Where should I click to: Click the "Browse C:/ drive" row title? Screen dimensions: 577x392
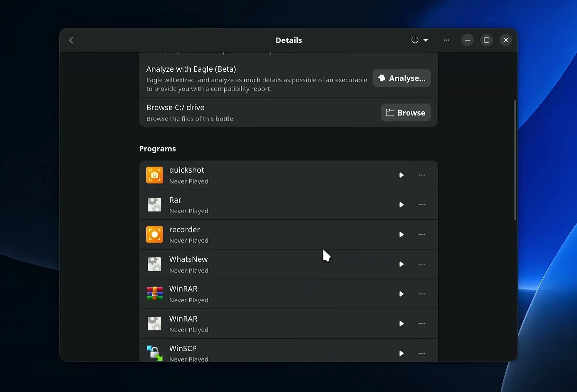click(176, 108)
